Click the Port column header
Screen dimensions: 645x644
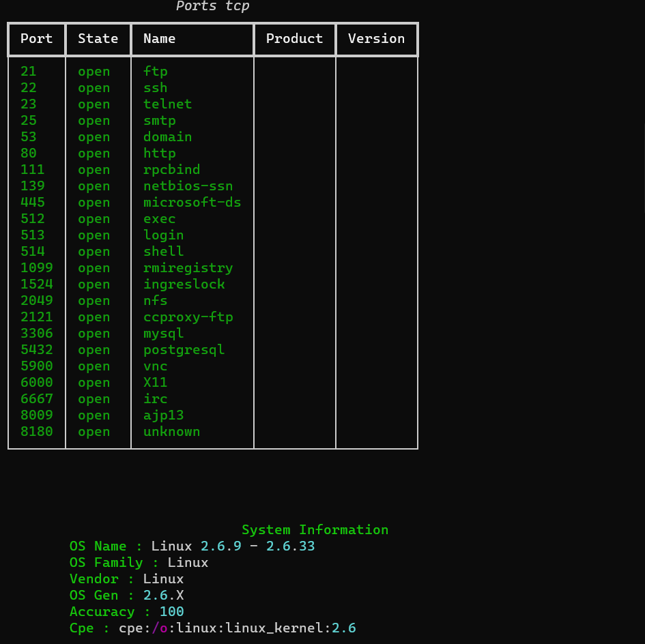click(37, 39)
